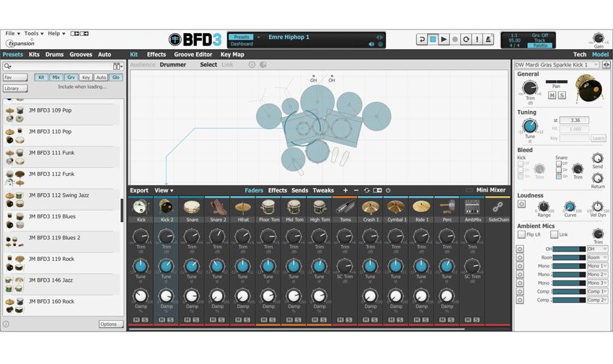This screenshot has height=364, width=613.
Task: Click the mixer refresh arrows icon
Action: (366, 190)
